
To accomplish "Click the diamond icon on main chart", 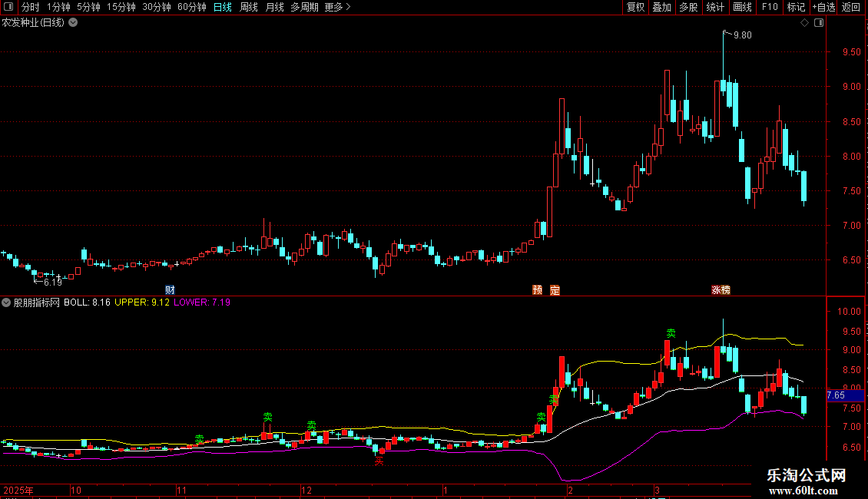I will tap(805, 23).
